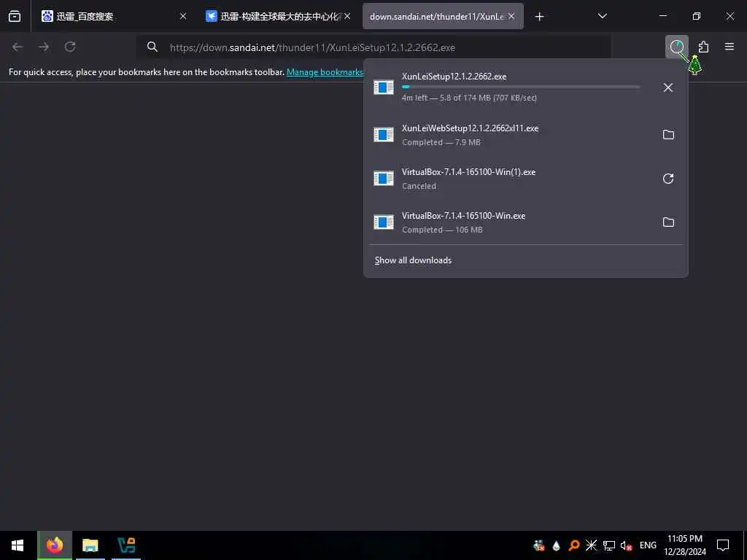Click file icon of XunLeiWebSetup download
The height and width of the screenshot is (560, 747).
[x=384, y=135]
